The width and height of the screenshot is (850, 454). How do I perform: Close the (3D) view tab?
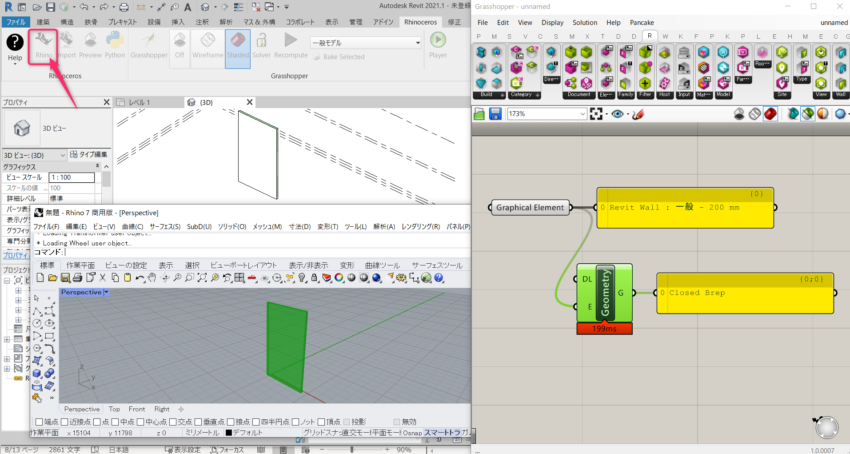point(249,102)
